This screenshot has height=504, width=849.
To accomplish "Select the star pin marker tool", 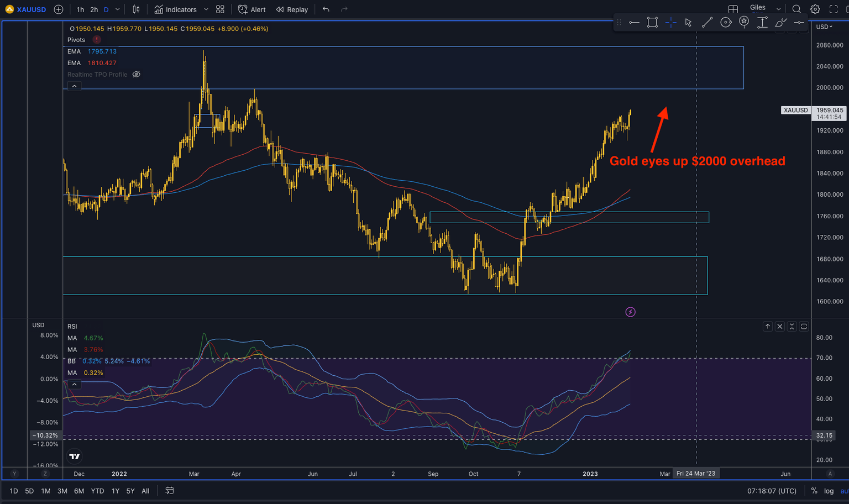I will click(x=744, y=22).
